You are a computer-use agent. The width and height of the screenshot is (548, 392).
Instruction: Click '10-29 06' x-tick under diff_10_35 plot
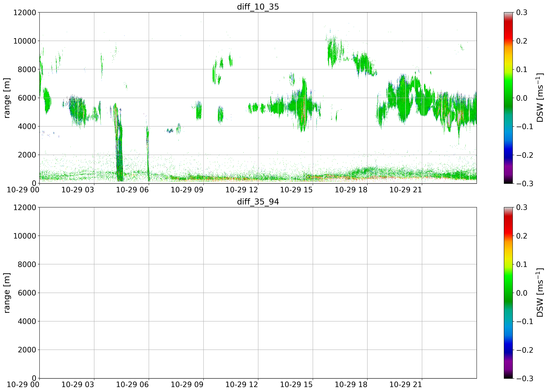pos(132,190)
